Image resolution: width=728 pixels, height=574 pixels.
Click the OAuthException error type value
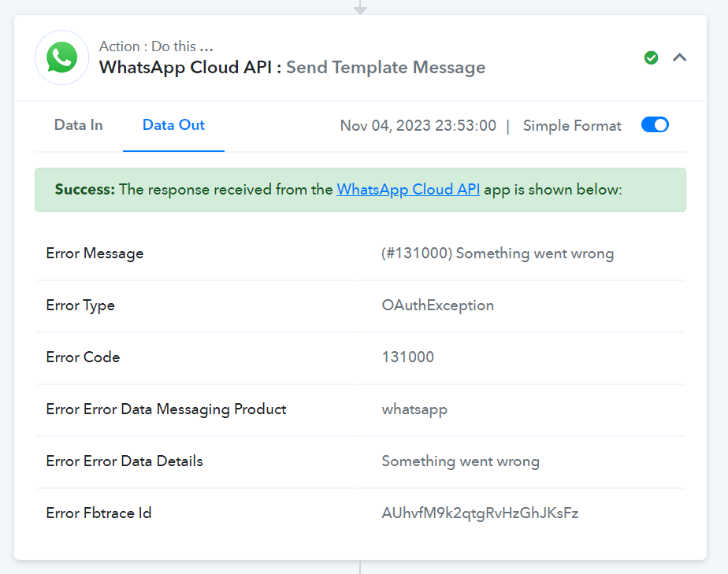438,306
